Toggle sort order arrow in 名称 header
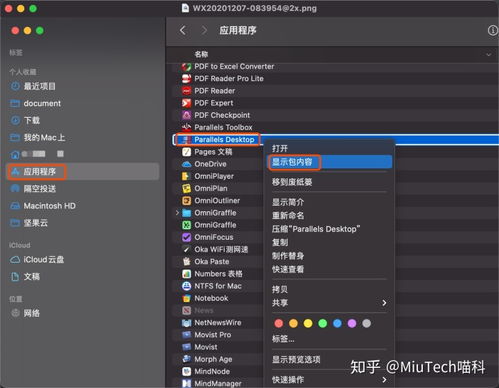Screen dimensions: 499x388 click(x=488, y=54)
